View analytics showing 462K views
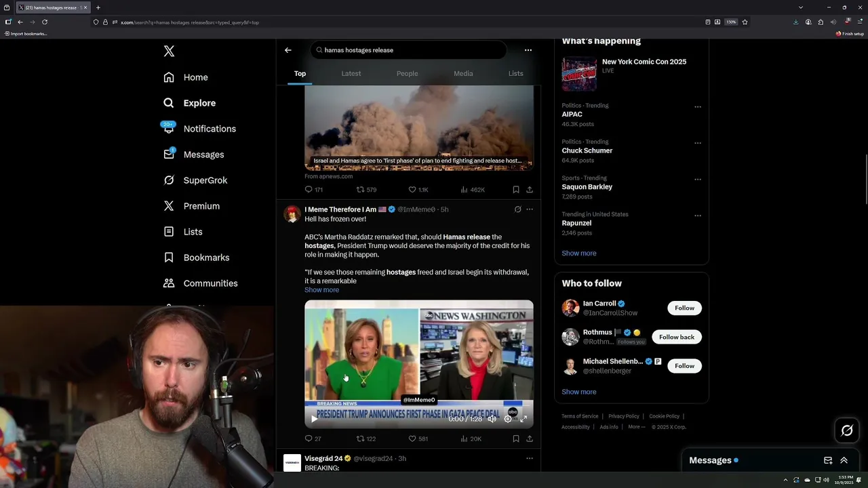The image size is (868, 488). click(x=473, y=190)
